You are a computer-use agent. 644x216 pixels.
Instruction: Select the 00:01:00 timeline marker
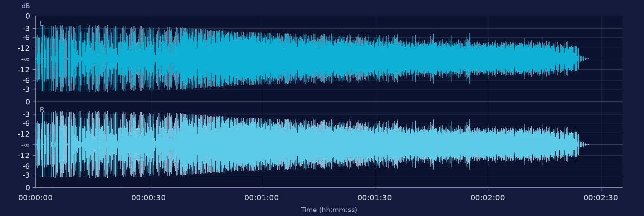[x=262, y=198]
